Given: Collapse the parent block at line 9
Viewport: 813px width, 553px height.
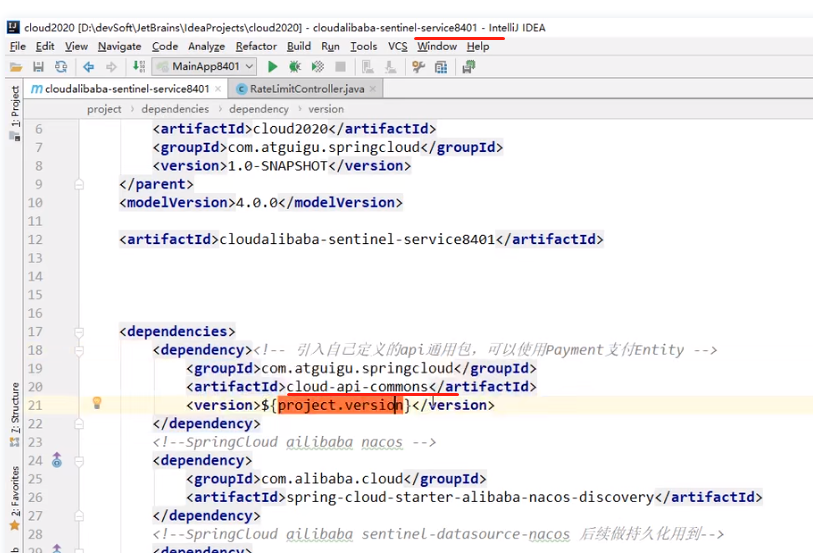Looking at the screenshot, I should [x=79, y=184].
